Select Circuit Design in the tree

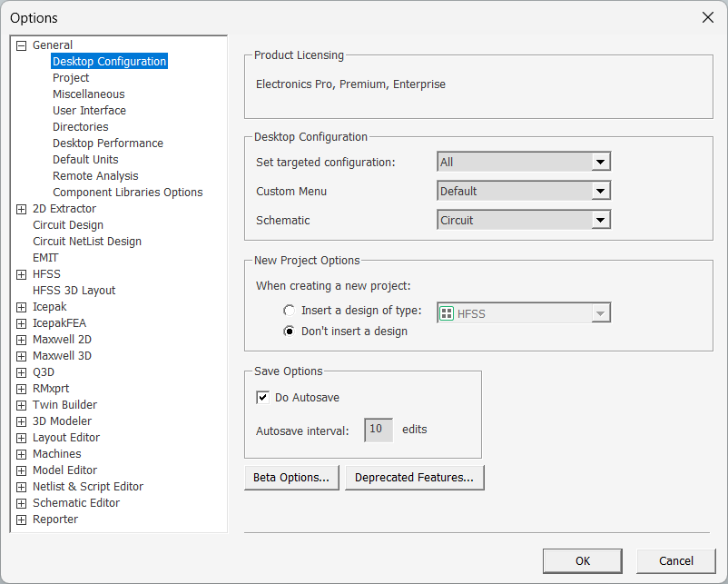tap(68, 225)
